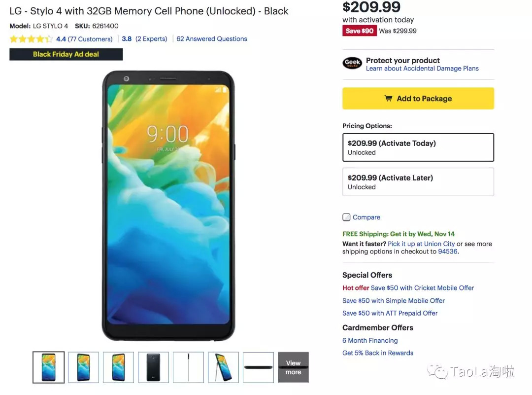Choose the $209.99 Activate Later option

[418, 182]
